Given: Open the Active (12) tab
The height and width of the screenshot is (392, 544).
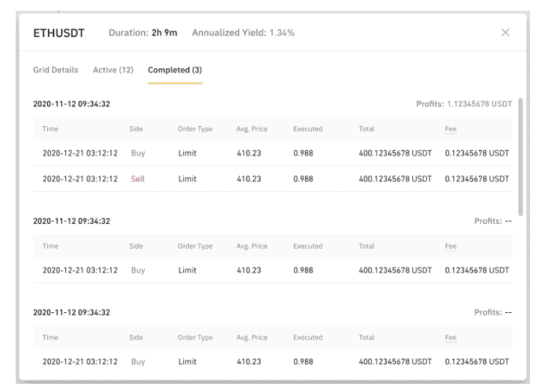Looking at the screenshot, I should [x=113, y=70].
